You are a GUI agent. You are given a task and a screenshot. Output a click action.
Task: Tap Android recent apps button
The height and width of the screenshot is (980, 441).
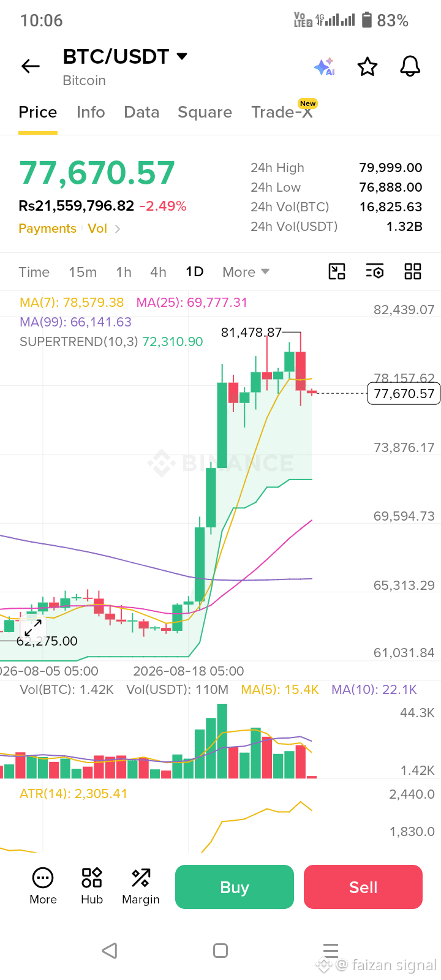[331, 951]
